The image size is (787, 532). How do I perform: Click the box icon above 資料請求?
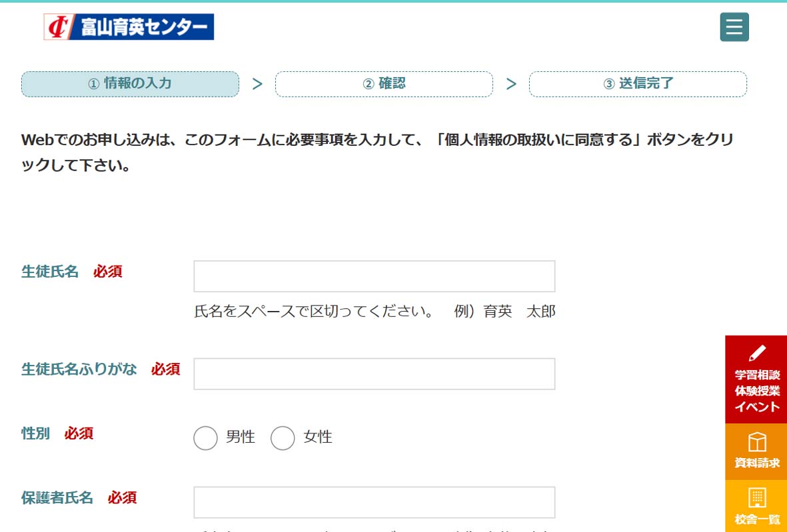(756, 442)
